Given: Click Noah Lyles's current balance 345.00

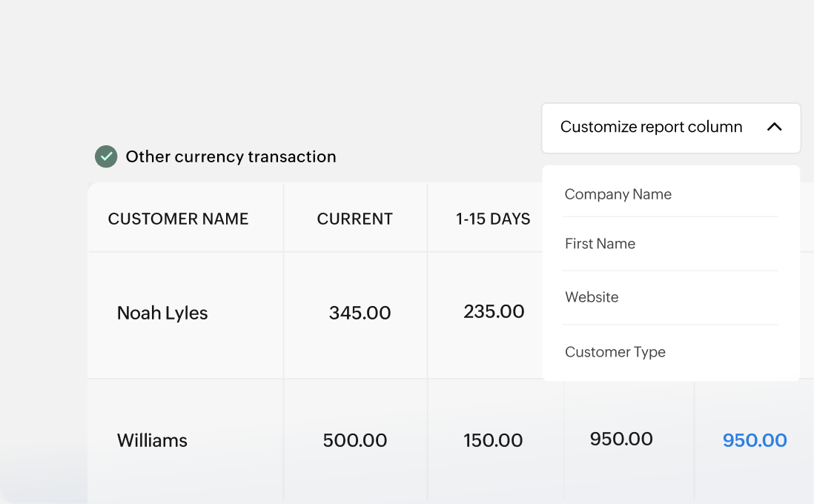Looking at the screenshot, I should click(x=360, y=313).
